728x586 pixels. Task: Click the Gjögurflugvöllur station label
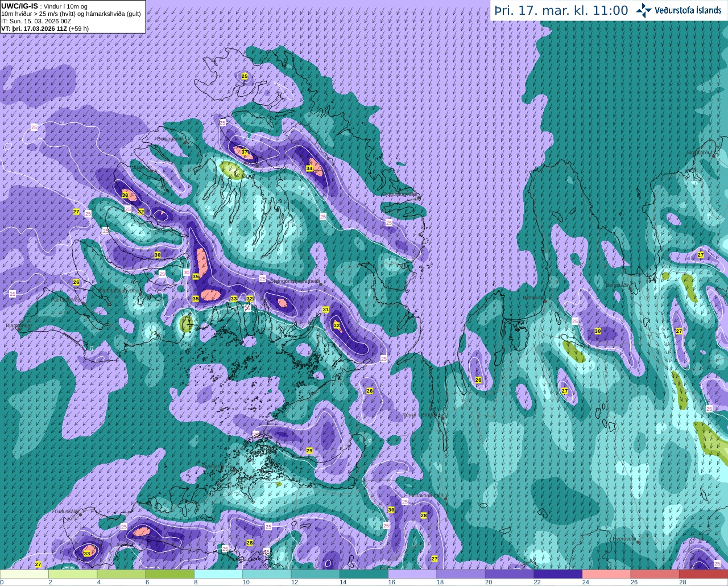coord(400,194)
